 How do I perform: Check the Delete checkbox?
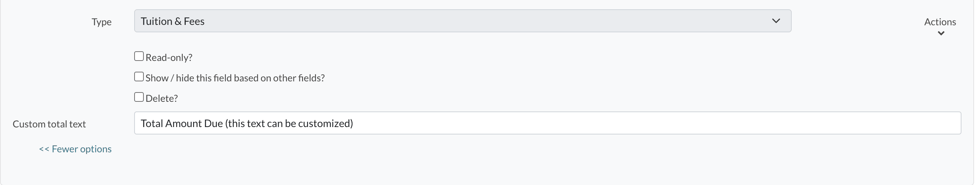140,97
